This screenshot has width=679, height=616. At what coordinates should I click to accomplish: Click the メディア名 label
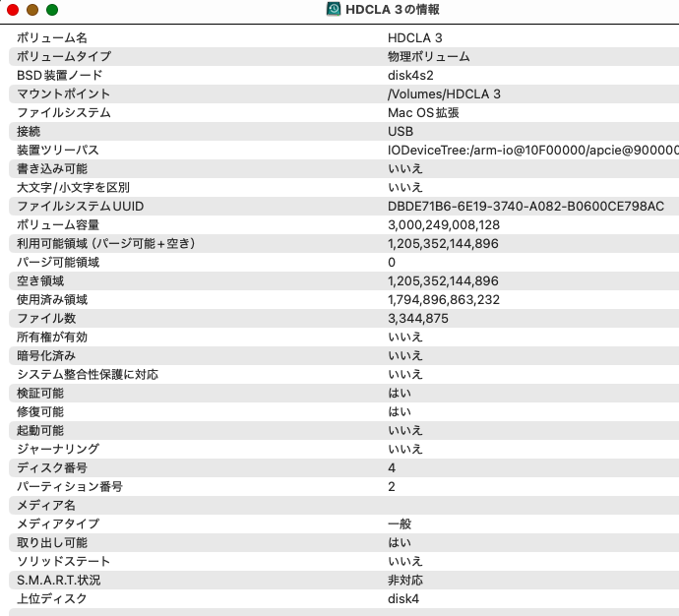[46, 505]
